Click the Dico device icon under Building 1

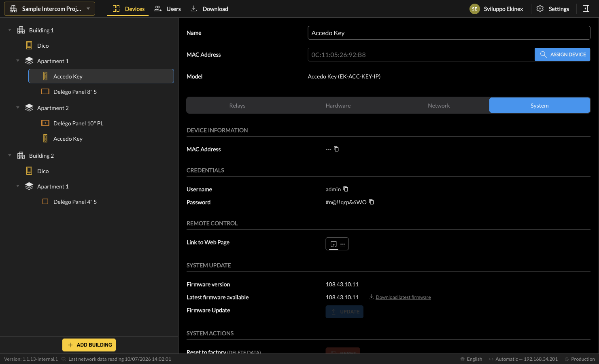click(29, 45)
